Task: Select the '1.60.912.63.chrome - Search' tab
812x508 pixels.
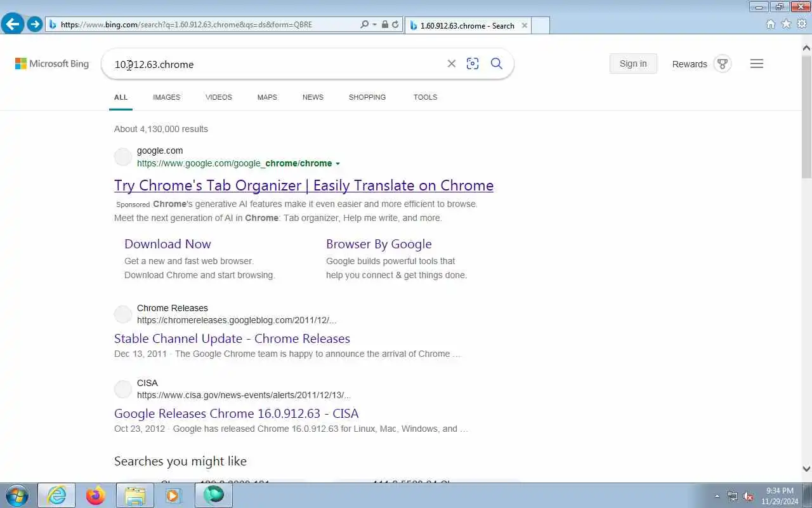Action: 467,25
